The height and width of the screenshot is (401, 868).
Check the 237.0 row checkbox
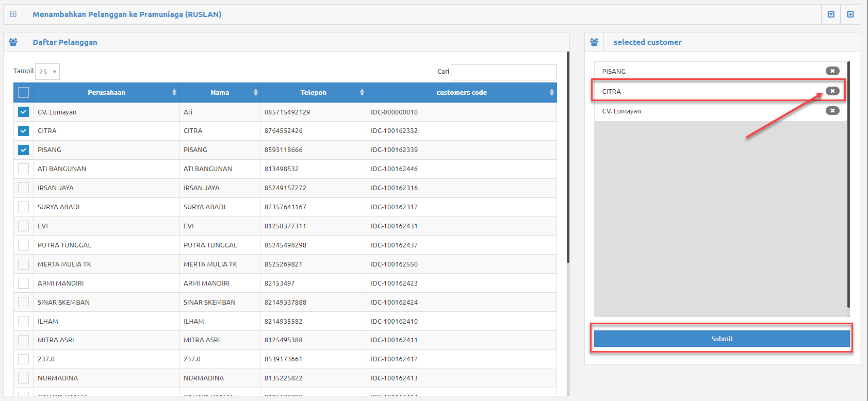23,359
